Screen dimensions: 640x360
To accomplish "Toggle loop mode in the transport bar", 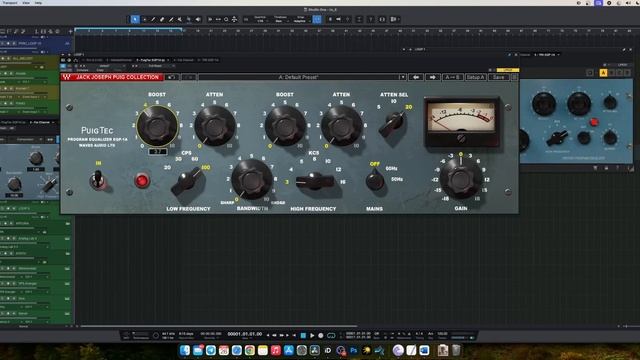I will coord(331,336).
